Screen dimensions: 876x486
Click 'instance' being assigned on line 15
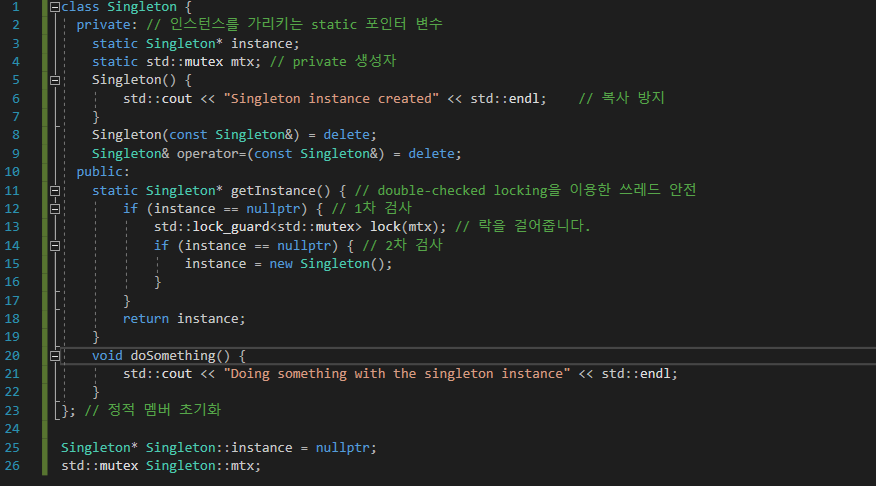click(216, 264)
